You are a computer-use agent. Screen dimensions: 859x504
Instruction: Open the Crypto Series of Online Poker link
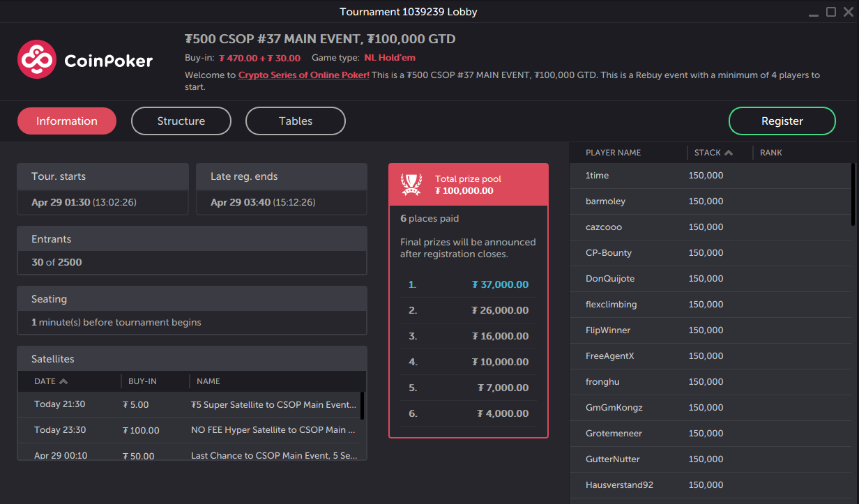(303, 75)
